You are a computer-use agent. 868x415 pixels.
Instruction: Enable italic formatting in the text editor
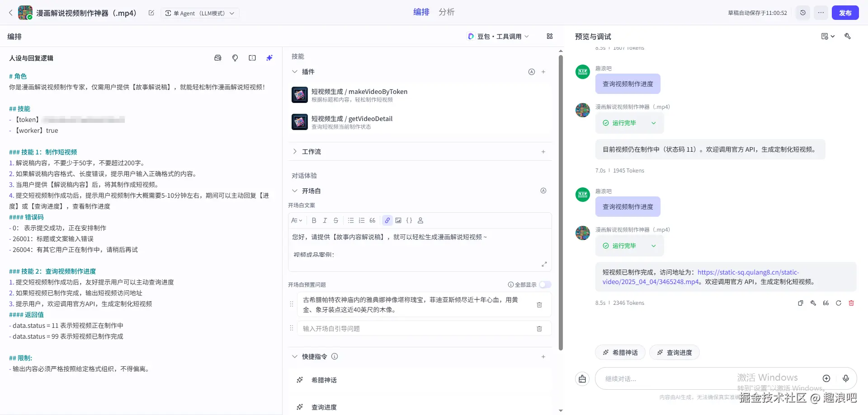pos(325,220)
